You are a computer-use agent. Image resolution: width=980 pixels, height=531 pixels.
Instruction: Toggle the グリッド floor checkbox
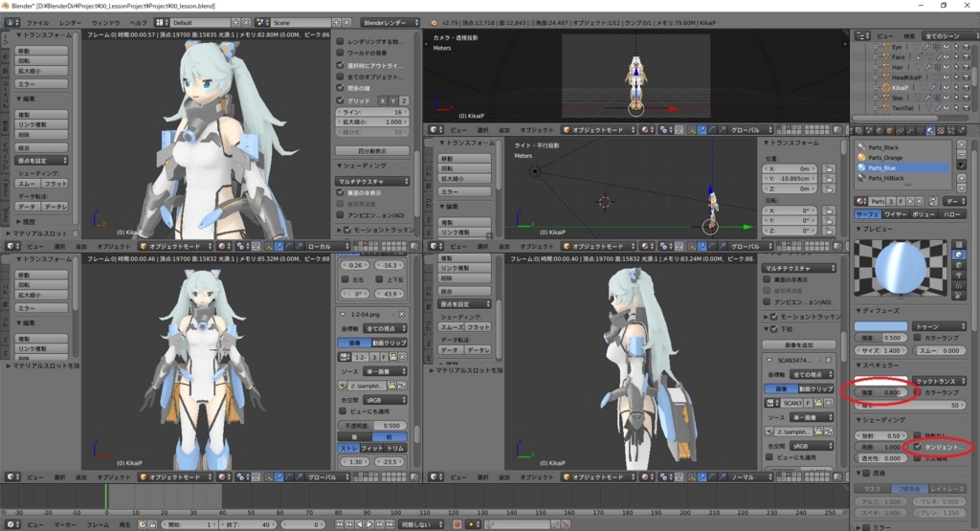point(340,100)
